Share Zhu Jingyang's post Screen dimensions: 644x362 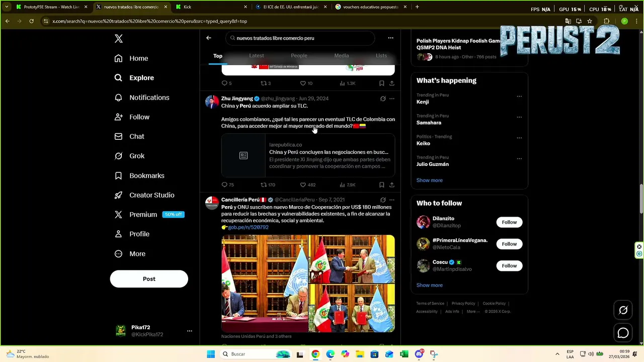click(x=392, y=185)
